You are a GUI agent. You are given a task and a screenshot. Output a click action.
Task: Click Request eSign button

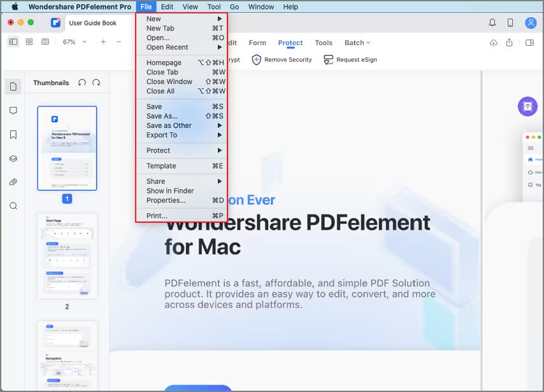tap(350, 60)
